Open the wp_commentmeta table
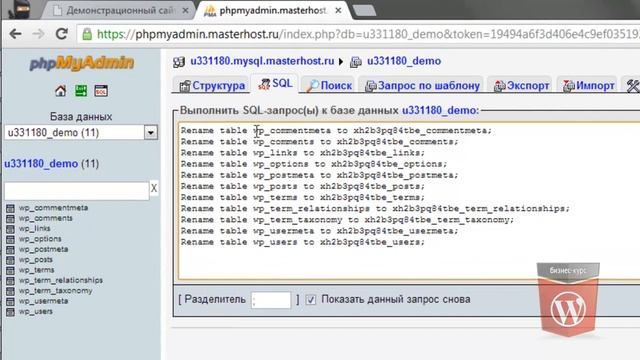The image size is (640, 360). click(x=53, y=208)
